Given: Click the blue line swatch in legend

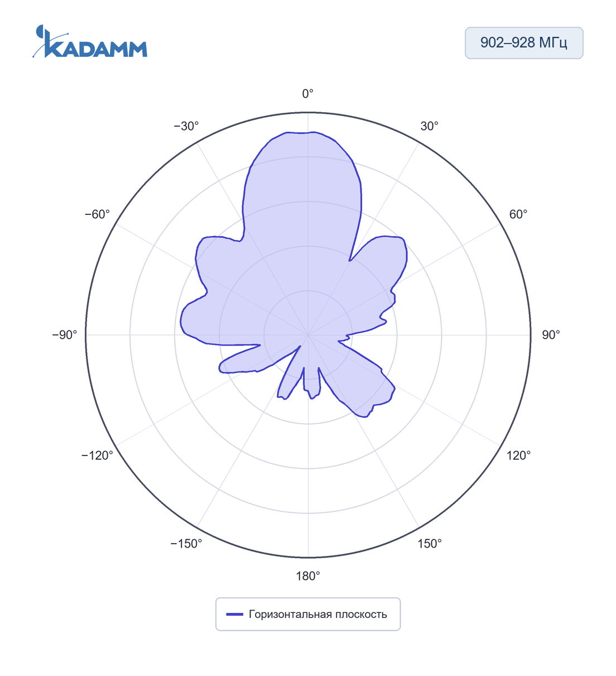Looking at the screenshot, I should (235, 614).
